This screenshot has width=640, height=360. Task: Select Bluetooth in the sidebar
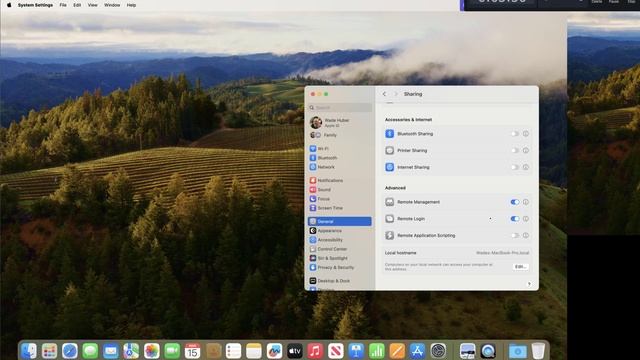[x=340, y=158]
